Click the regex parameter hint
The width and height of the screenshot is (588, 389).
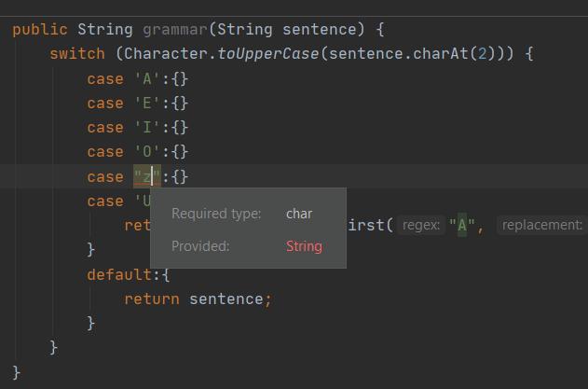[422, 225]
